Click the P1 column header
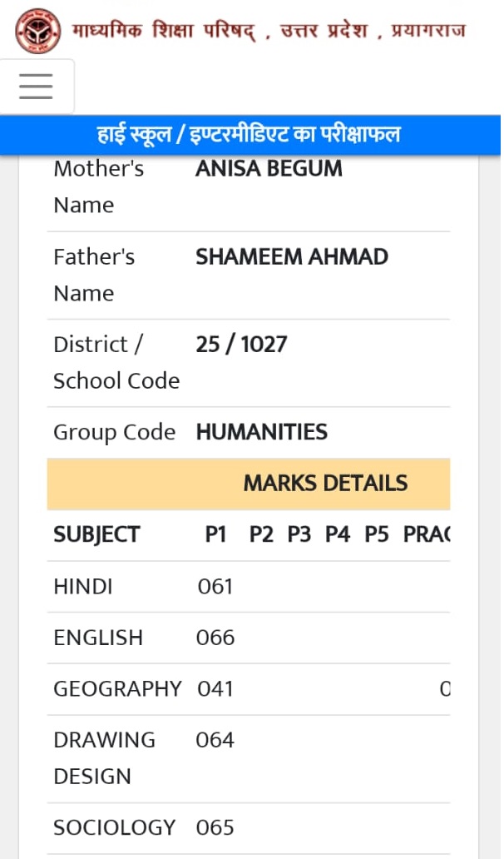Screen dimensions: 504x859 215,534
